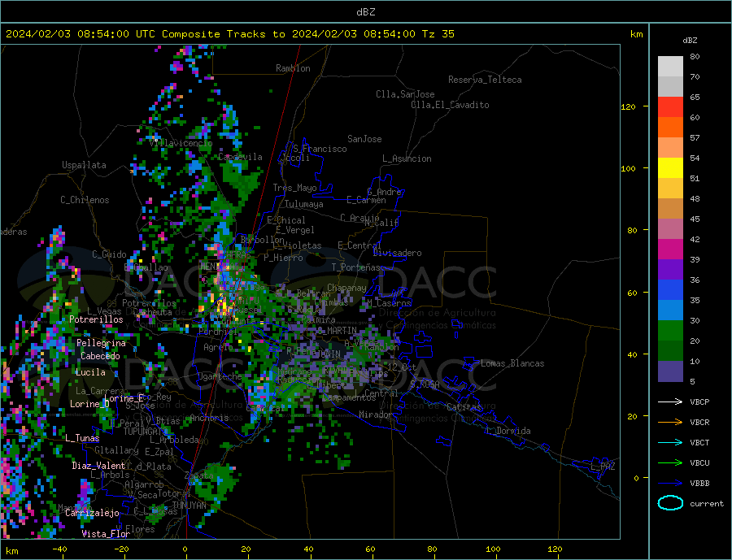Click the 'L_Tunas' map label
The height and width of the screenshot is (560, 732).
[82, 438]
